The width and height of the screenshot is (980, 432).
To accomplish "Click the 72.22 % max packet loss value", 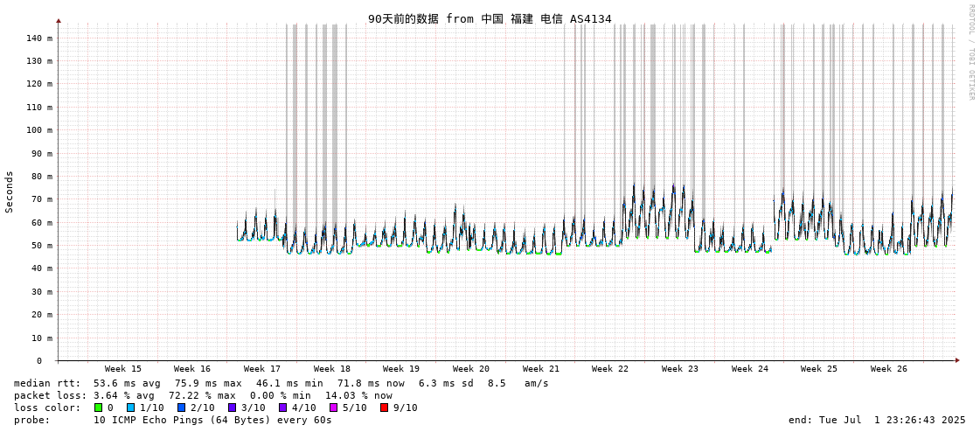I will (205, 396).
